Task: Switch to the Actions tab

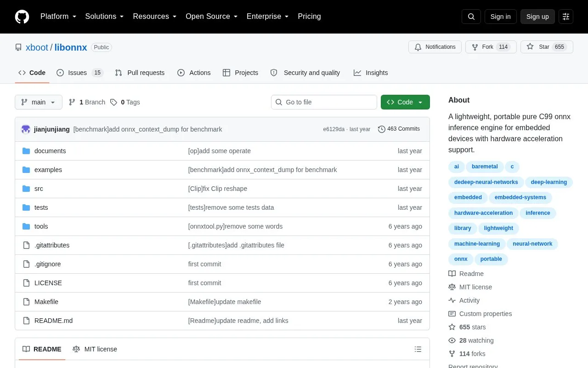Action: (194, 73)
